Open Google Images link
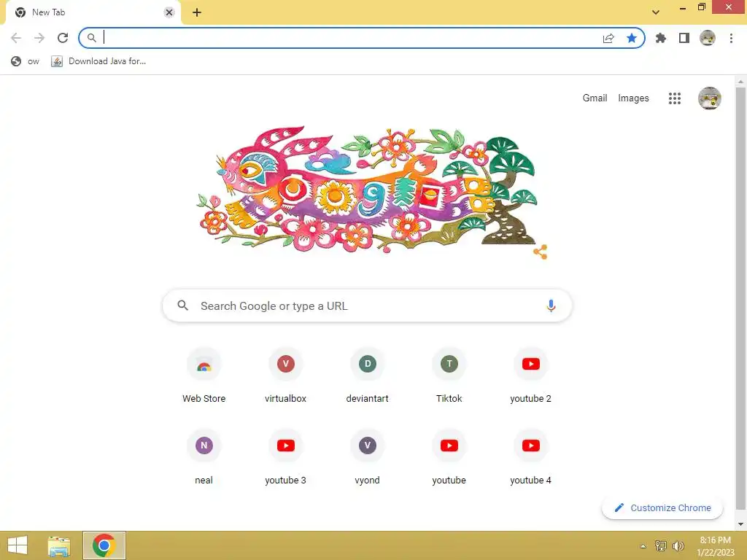747x560 pixels. 633,98
